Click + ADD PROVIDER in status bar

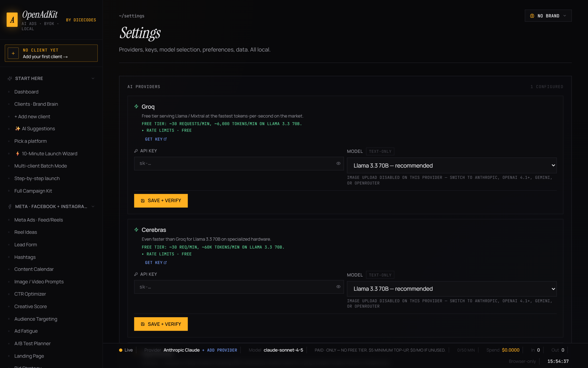point(220,350)
